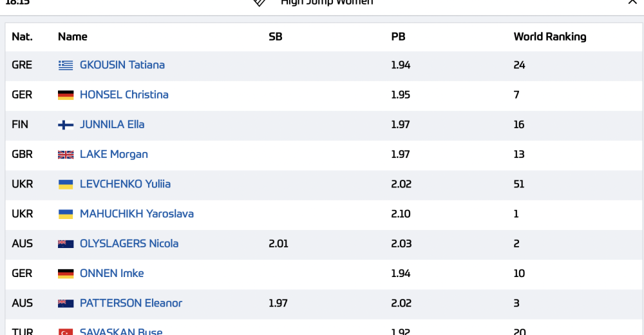
Task: Open HONSEL Christina athlete profile
Action: pyautogui.click(x=124, y=95)
